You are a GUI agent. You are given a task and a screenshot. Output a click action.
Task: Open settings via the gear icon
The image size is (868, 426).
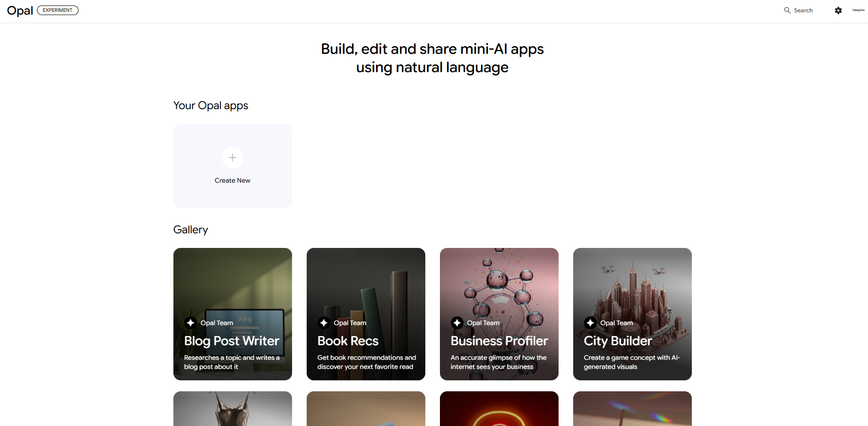838,11
